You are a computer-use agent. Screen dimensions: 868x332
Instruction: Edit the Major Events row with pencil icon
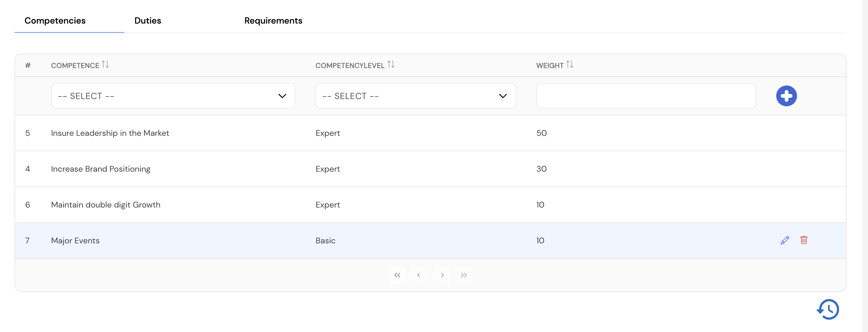click(785, 240)
